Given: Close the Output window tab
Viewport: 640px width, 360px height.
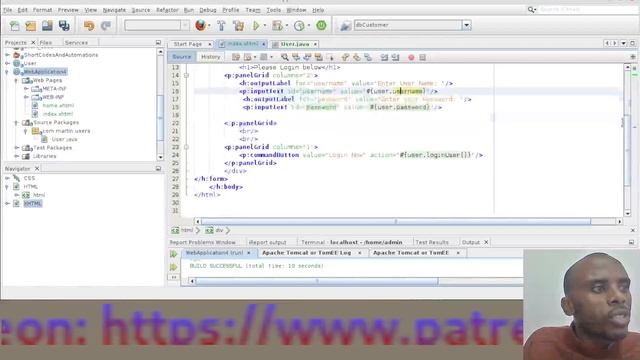Looking at the screenshot, I should pos(486,242).
